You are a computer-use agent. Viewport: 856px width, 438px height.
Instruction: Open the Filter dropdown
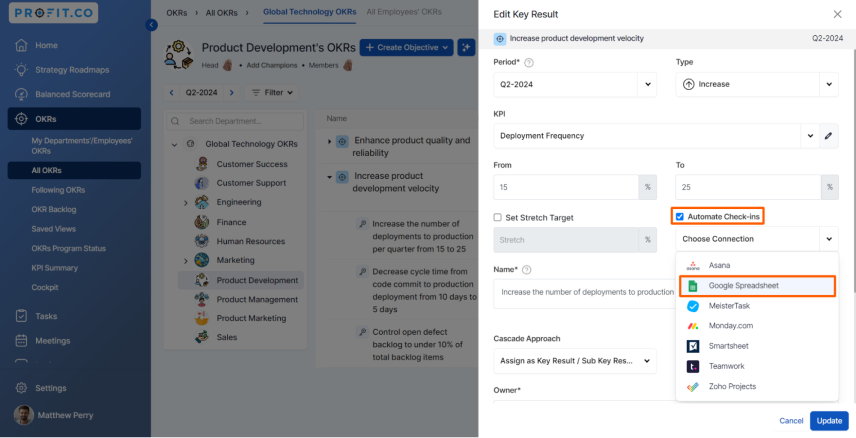272,93
